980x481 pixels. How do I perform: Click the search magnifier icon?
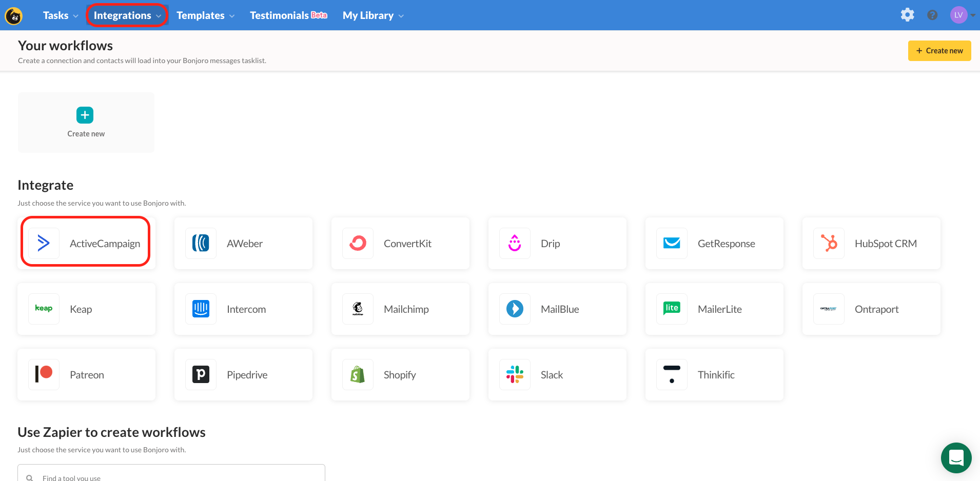click(30, 478)
